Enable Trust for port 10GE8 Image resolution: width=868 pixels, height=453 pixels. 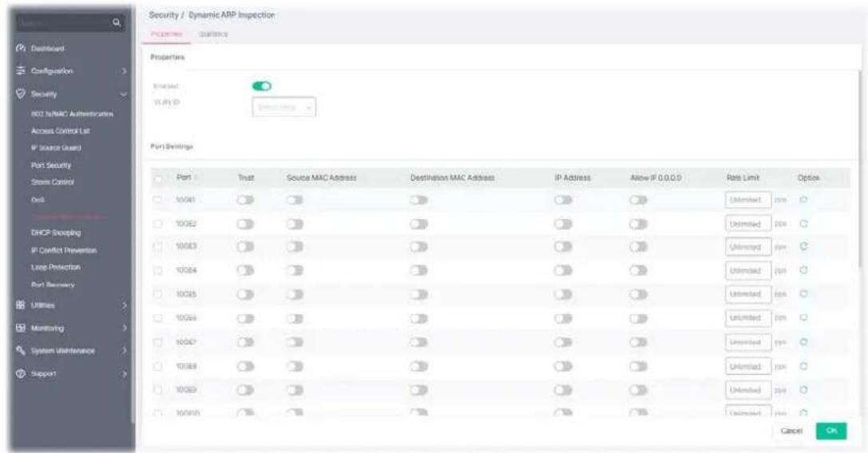point(245,366)
